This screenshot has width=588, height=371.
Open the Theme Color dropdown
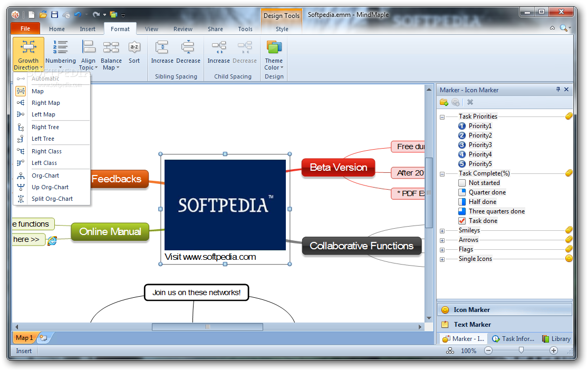click(x=274, y=54)
